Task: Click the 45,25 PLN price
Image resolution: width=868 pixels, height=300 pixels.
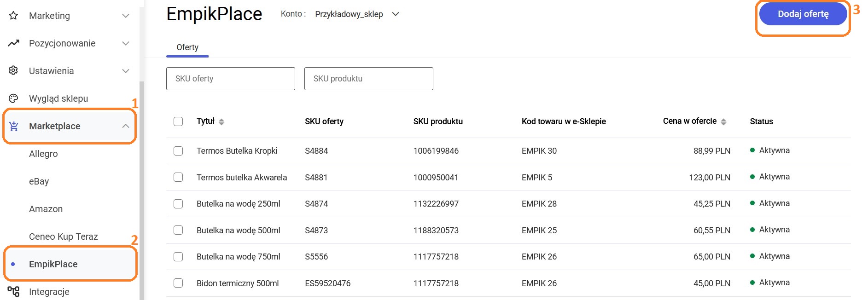Action: 712,204
